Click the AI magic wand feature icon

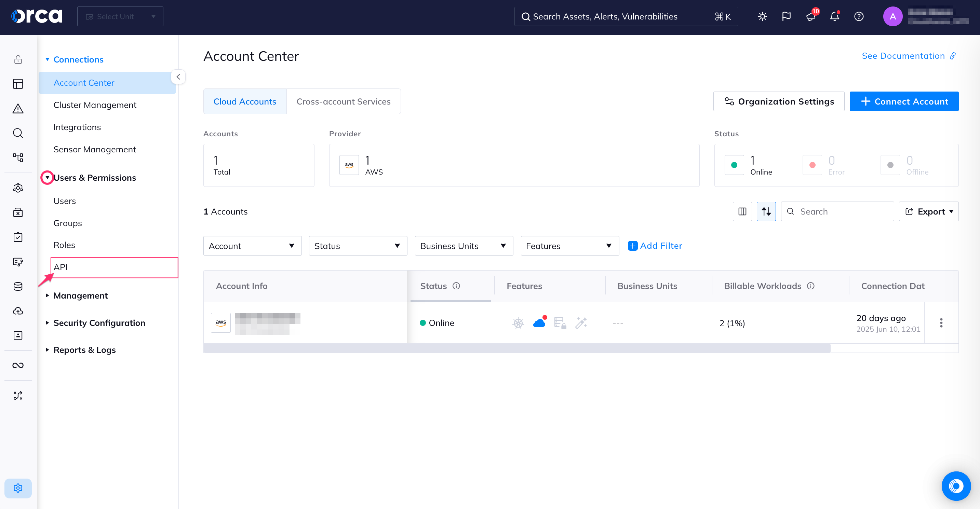[581, 323]
